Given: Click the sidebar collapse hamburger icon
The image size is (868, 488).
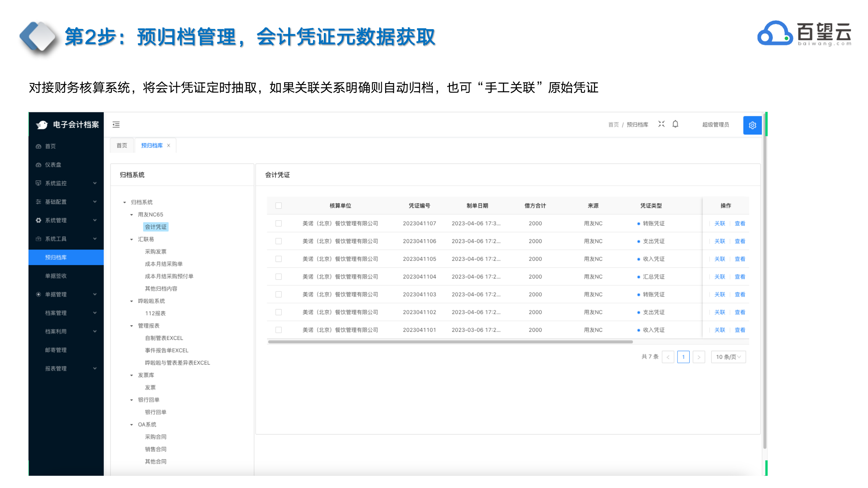Looking at the screenshot, I should click(x=116, y=125).
